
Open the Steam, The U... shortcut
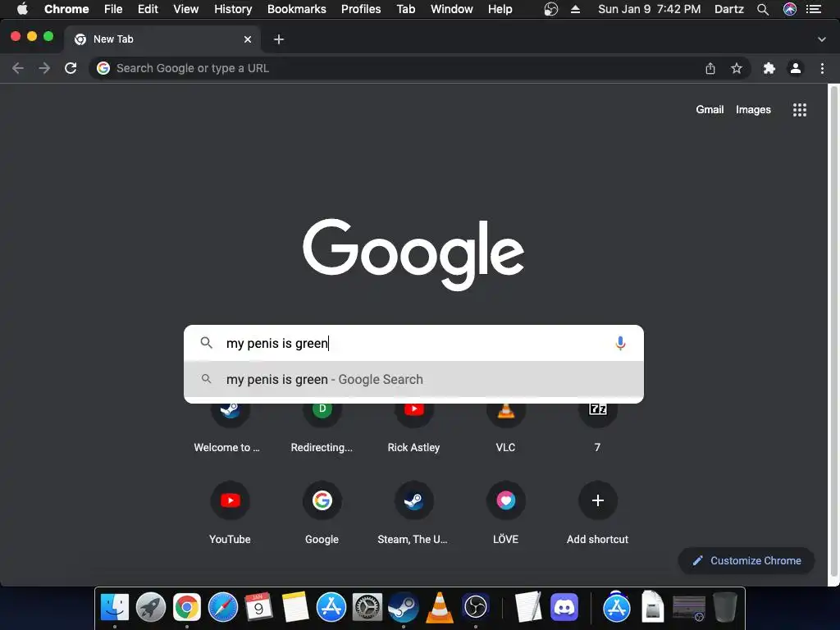pos(413,512)
